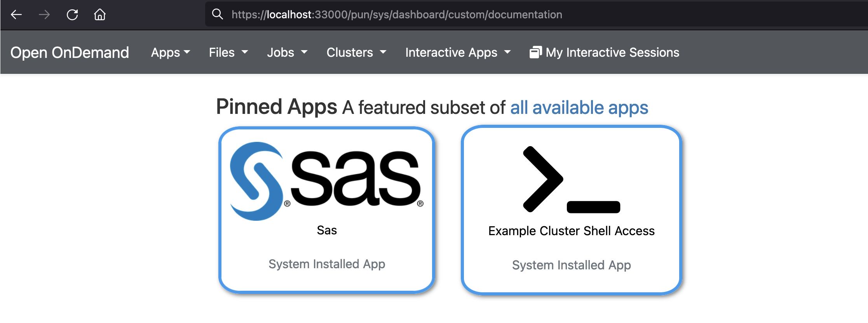
Task: Open the Files dropdown menu
Action: point(228,52)
